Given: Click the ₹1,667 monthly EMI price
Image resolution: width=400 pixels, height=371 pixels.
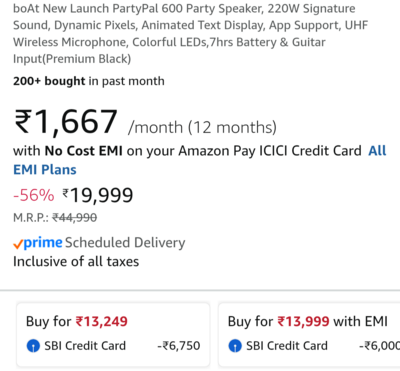Looking at the screenshot, I should pos(66,122).
